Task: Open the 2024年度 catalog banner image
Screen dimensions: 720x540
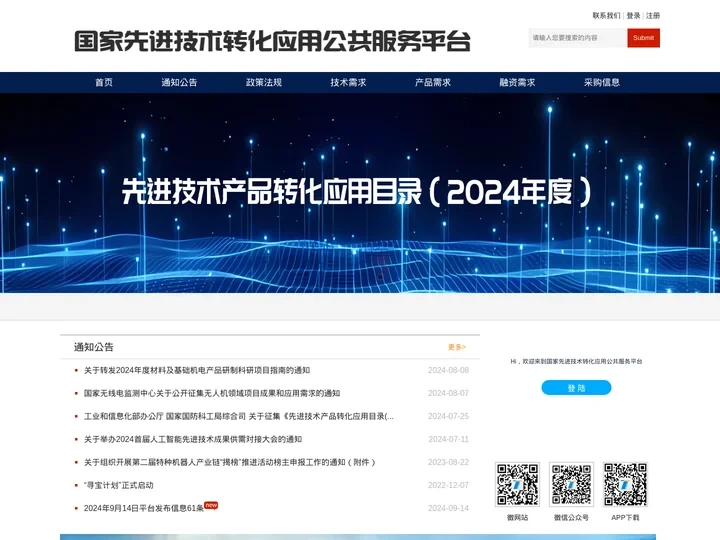Action: pyautogui.click(x=360, y=193)
